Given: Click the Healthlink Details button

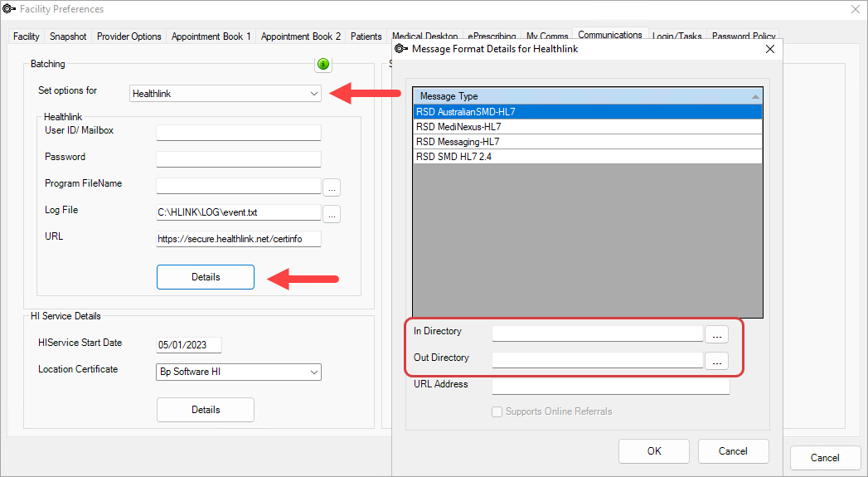Looking at the screenshot, I should coord(206,277).
